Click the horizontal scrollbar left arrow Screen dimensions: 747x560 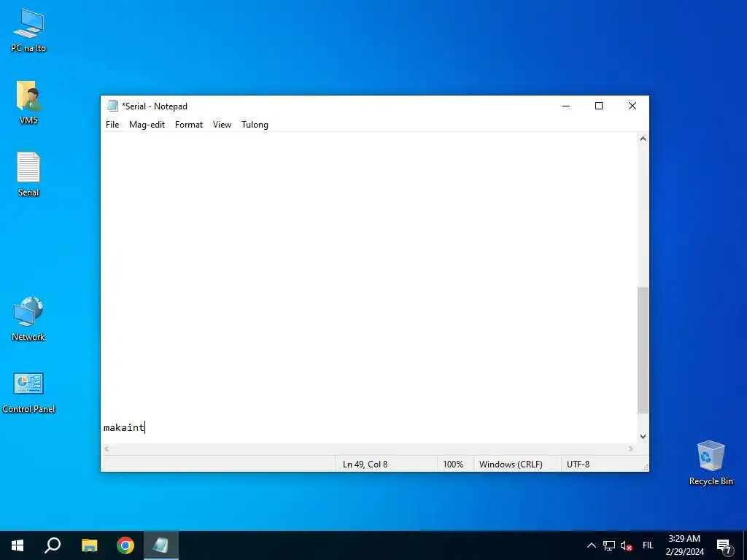coord(107,448)
